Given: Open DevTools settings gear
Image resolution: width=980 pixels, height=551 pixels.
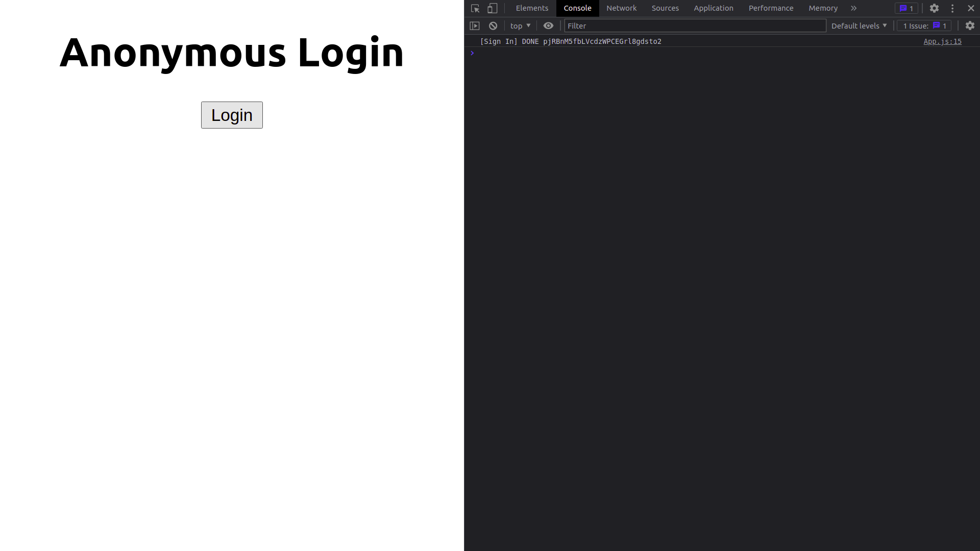Looking at the screenshot, I should 934,8.
